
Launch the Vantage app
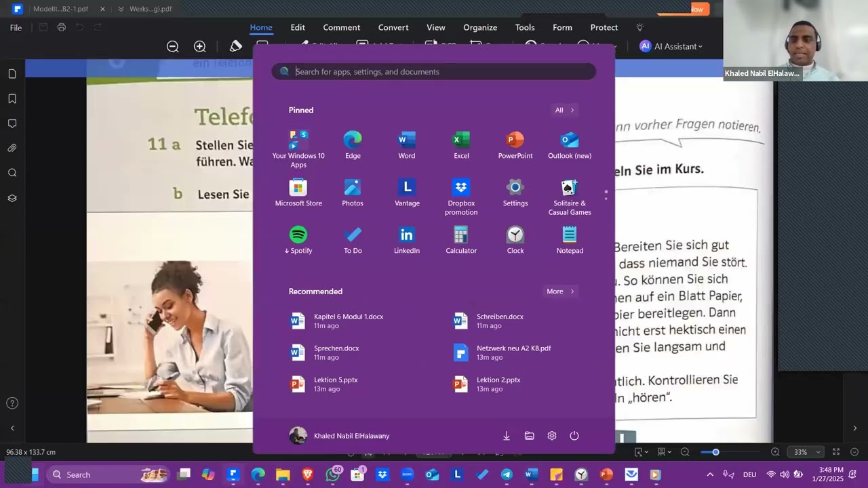[407, 192]
